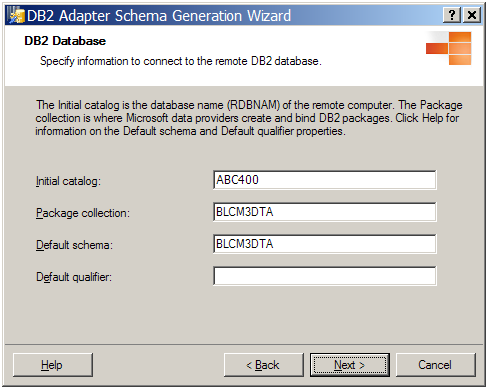This screenshot has height=389, width=488.
Task: Click the orange squares logo in the header
Action: [449, 48]
